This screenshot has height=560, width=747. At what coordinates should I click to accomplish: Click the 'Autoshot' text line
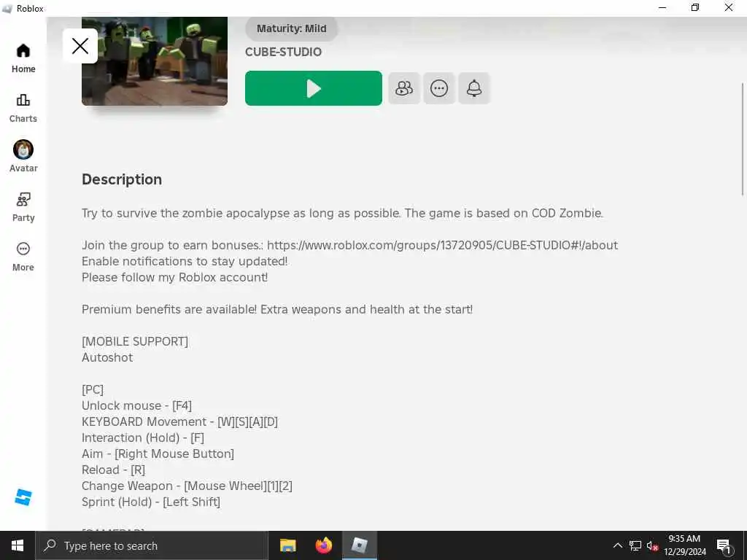tap(107, 357)
